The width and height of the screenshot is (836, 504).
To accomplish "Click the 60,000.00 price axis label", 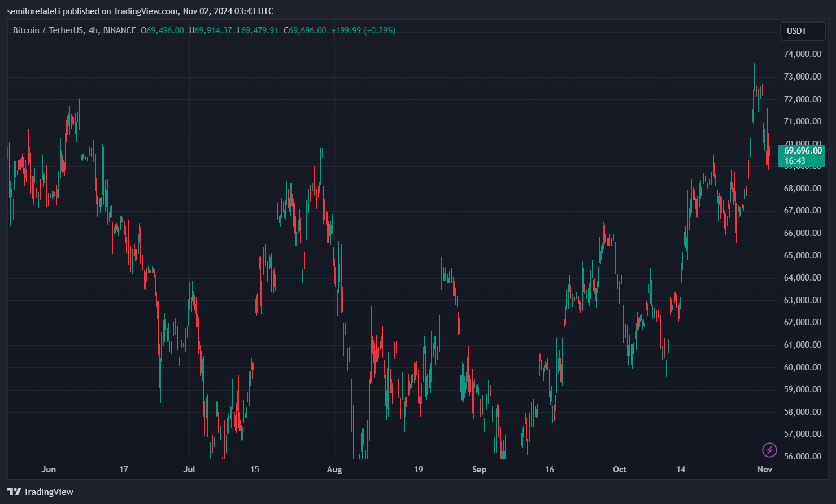I will point(803,367).
